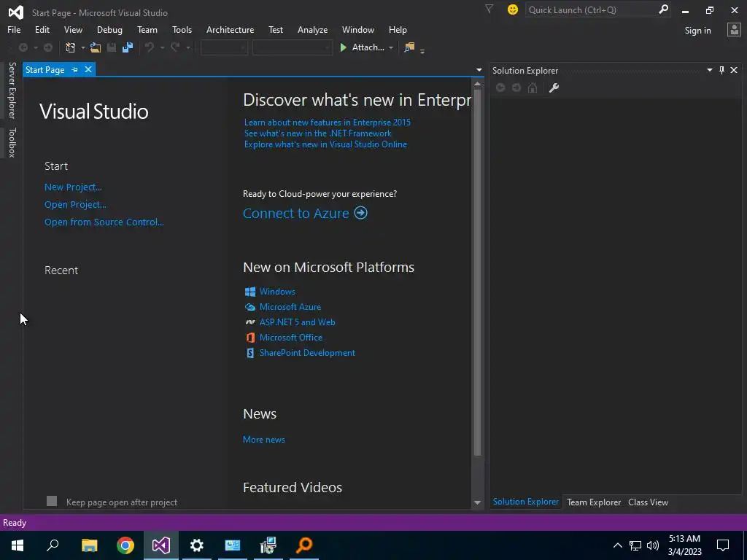Toggle Keep page open after project checkbox

[x=52, y=501]
